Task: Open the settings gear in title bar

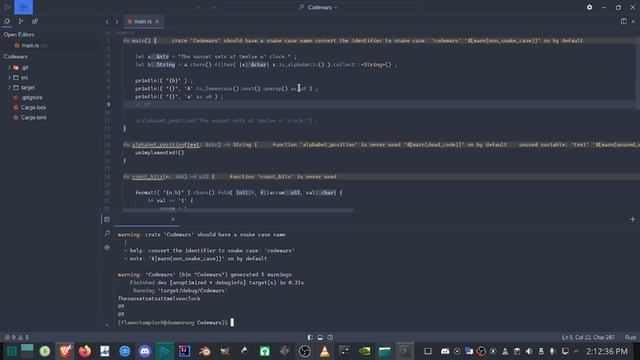Action: point(589,7)
